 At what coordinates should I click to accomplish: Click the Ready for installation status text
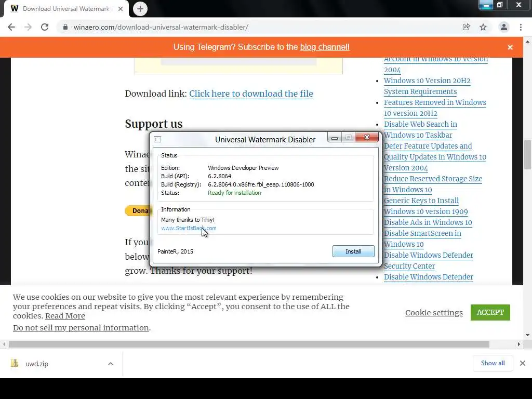coord(234,193)
